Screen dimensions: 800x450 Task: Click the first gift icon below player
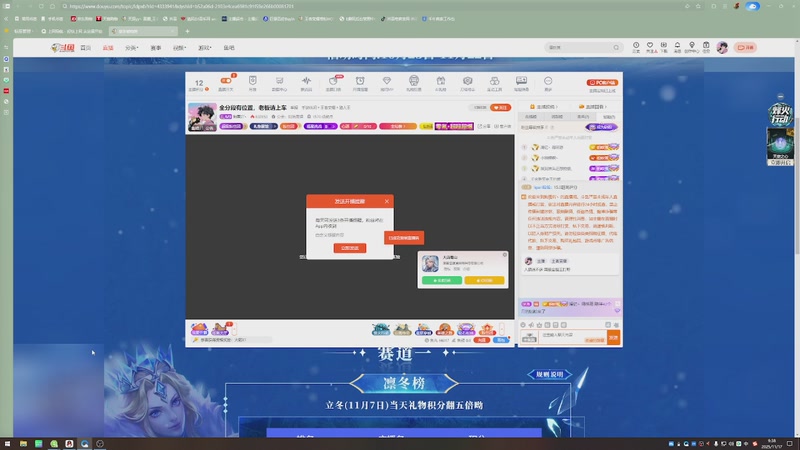pyautogui.click(x=199, y=329)
